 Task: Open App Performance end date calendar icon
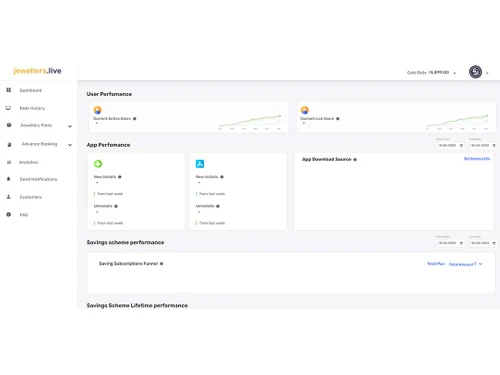[x=494, y=146]
